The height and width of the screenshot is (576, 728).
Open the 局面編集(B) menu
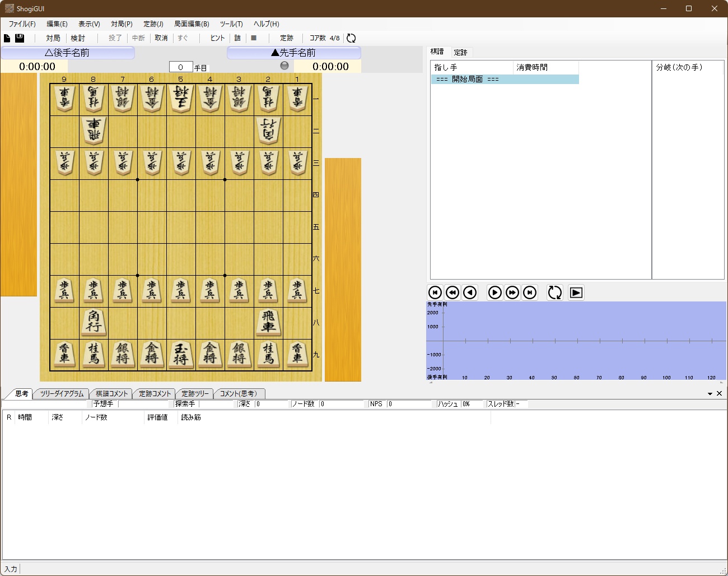click(190, 24)
